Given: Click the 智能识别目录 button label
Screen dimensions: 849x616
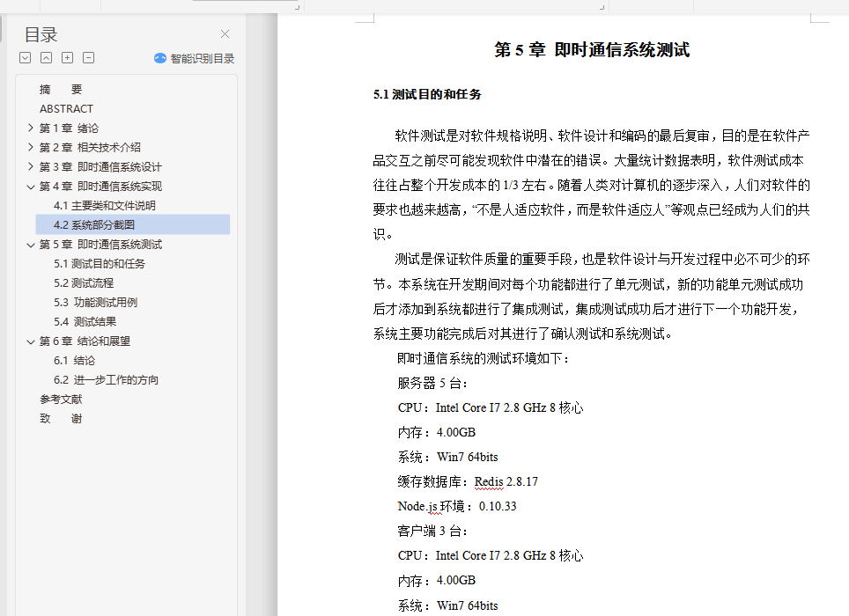Looking at the screenshot, I should [202, 58].
